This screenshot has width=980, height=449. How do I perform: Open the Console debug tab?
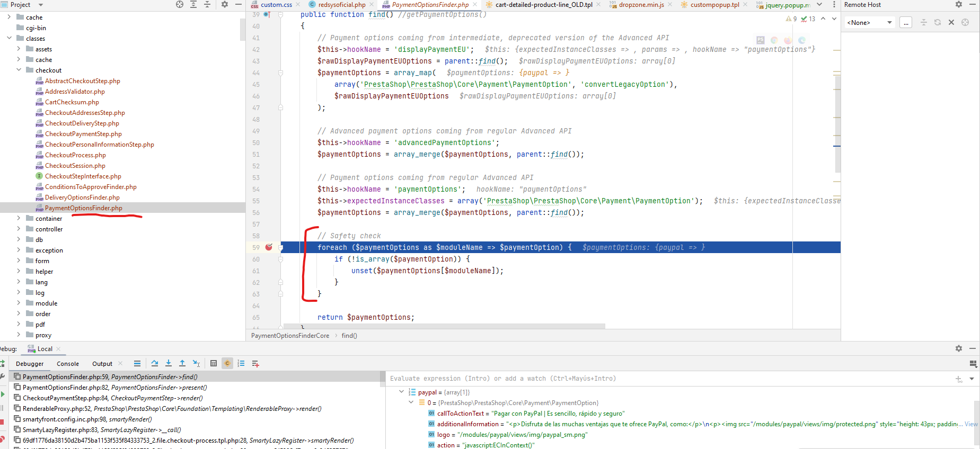coord(68,364)
